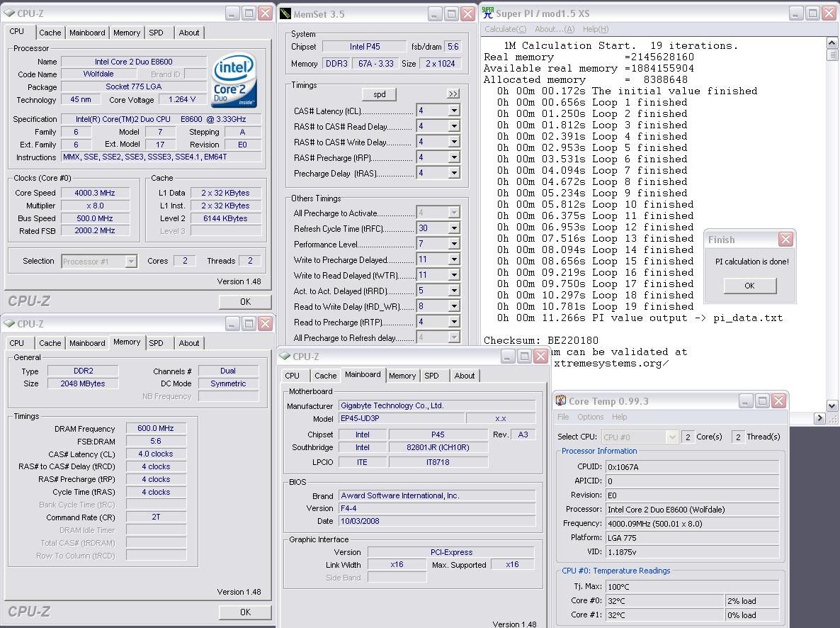
Task: Open the Write to Read Delayed (tWTR) dropdown
Action: [x=454, y=274]
